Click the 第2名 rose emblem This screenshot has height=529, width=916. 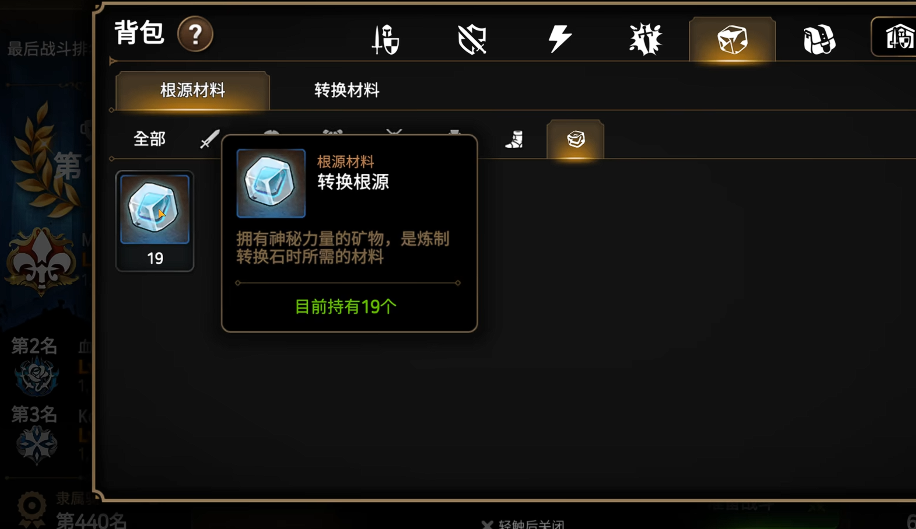tap(36, 377)
